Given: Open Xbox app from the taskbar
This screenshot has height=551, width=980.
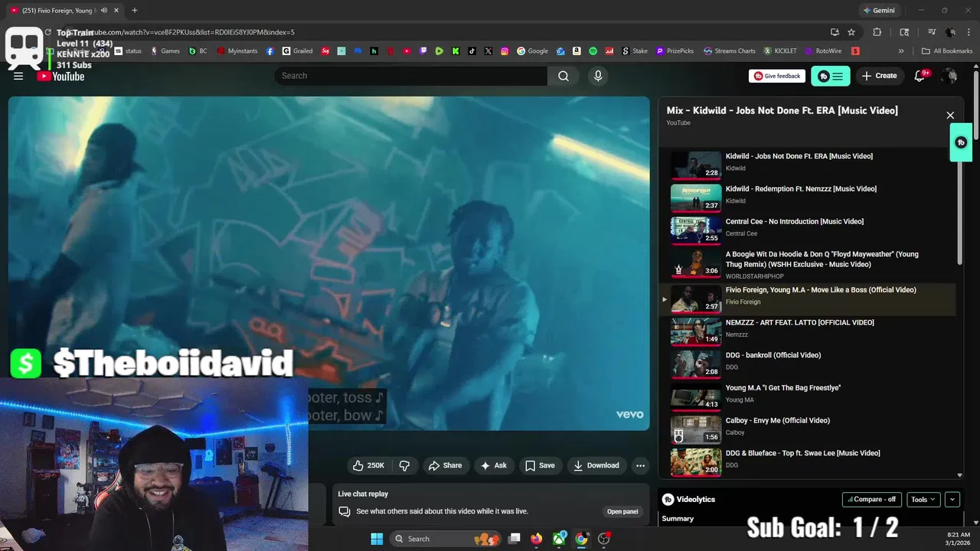Looking at the screenshot, I should pyautogui.click(x=560, y=539).
